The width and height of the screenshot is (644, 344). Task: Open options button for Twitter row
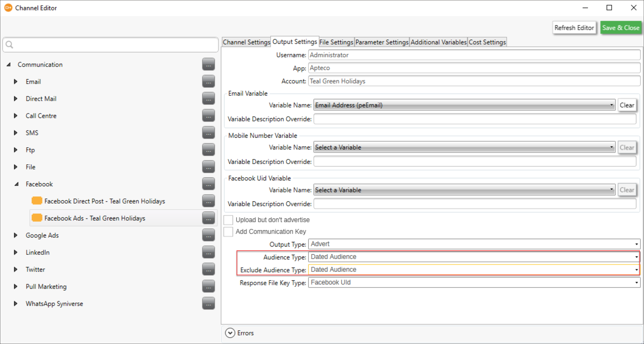coord(208,269)
